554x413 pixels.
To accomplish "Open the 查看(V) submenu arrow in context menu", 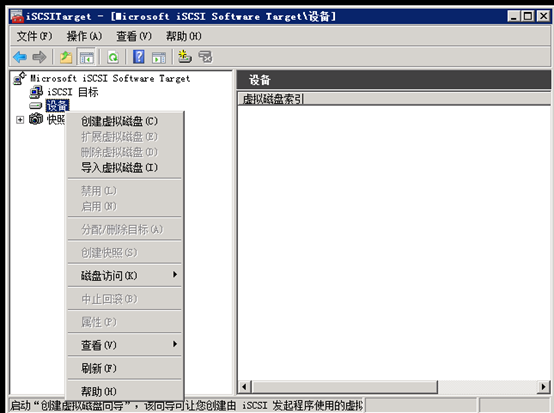I will pyautogui.click(x=175, y=344).
